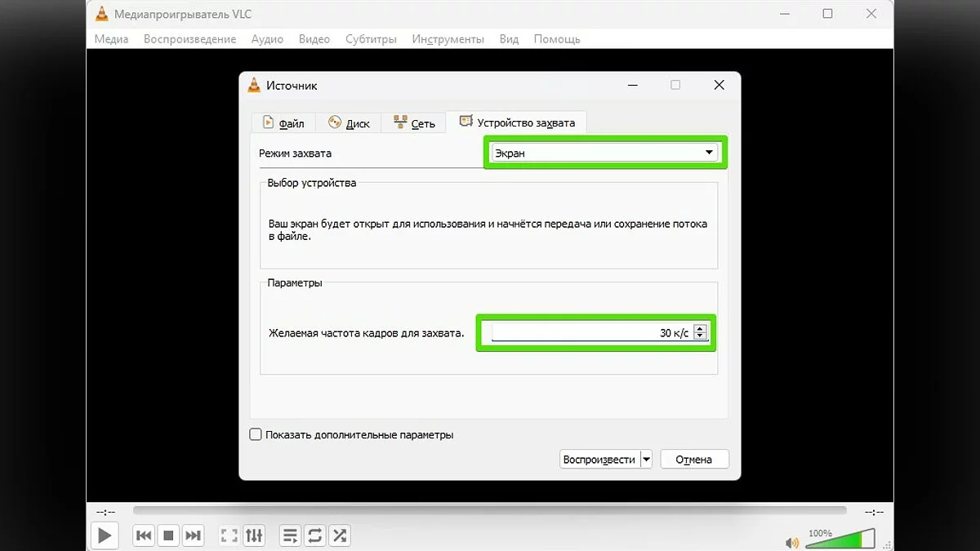Start playback with the Play button
The image size is (980, 551).
[105, 535]
